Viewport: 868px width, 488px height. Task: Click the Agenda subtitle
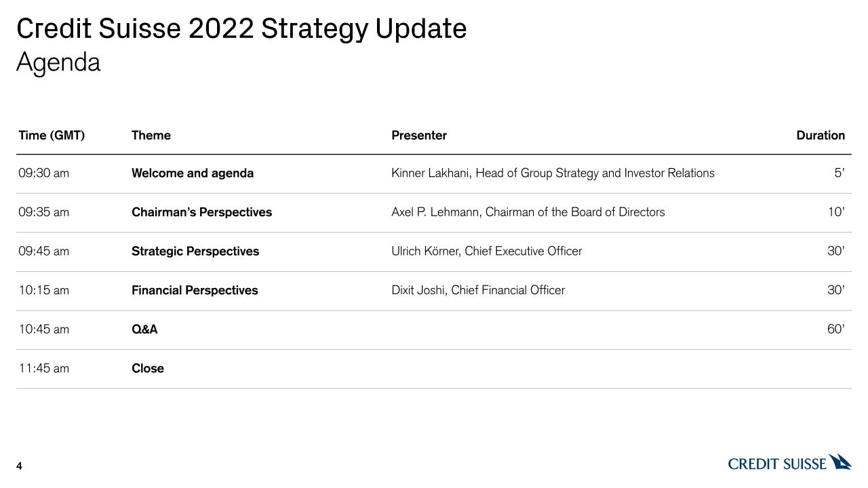(x=58, y=62)
